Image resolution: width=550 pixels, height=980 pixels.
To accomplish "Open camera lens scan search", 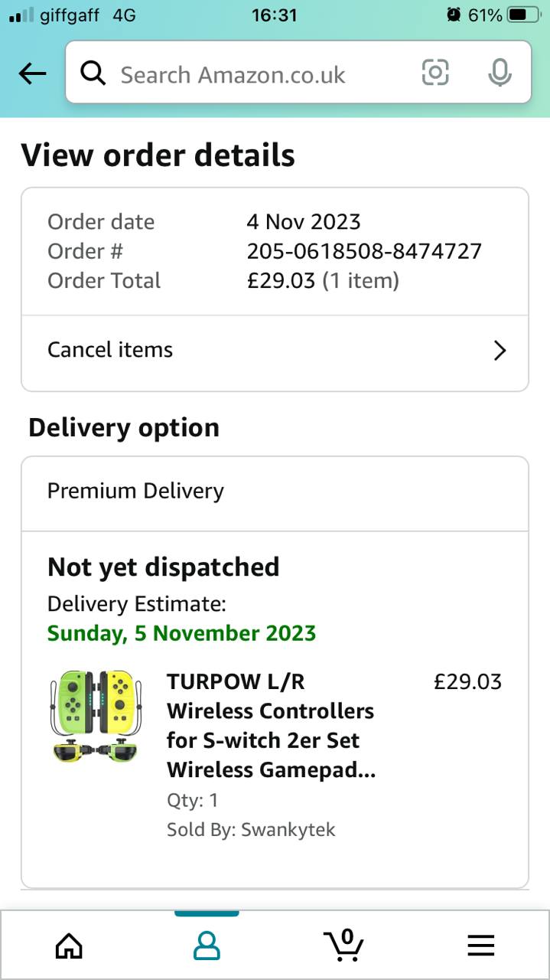I will pyautogui.click(x=435, y=73).
